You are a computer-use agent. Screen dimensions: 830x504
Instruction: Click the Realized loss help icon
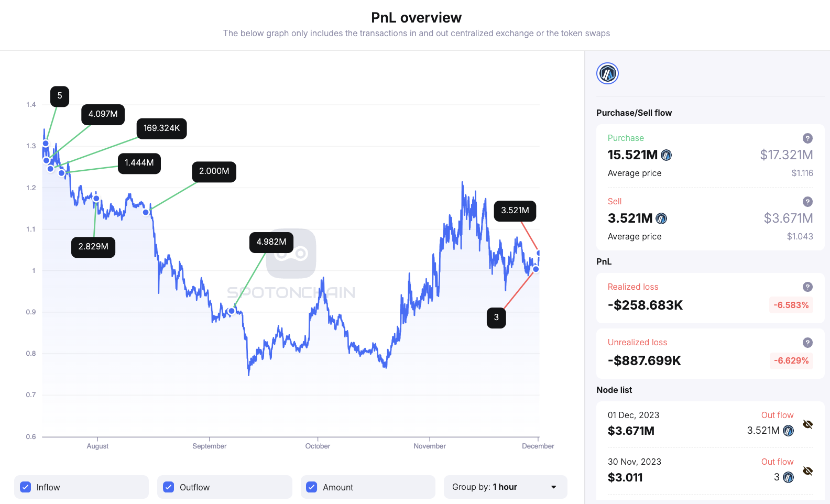click(x=807, y=287)
